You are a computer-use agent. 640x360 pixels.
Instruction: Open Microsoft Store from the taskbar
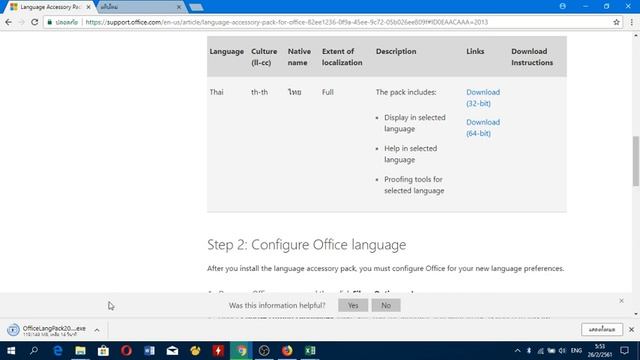click(103, 351)
